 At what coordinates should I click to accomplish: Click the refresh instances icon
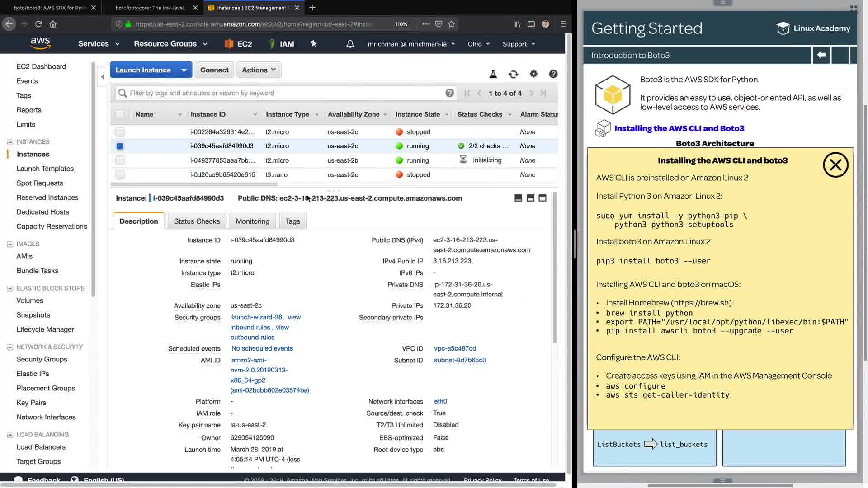pyautogui.click(x=513, y=74)
